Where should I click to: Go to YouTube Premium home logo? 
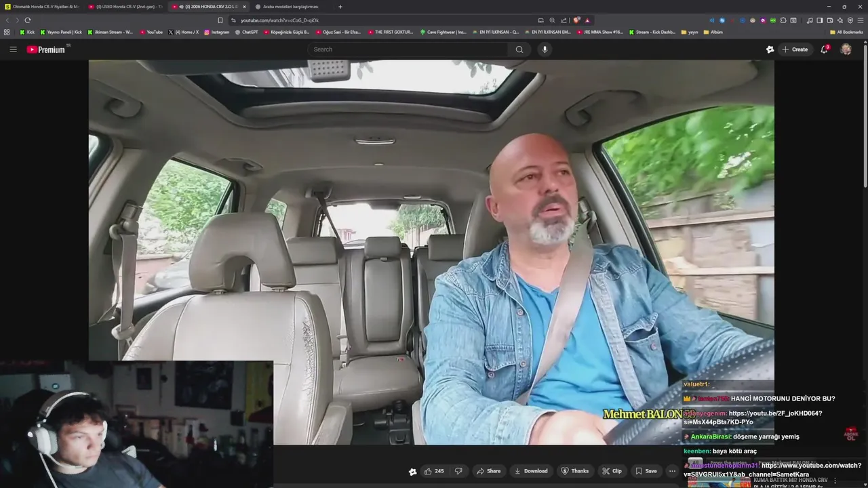[45, 49]
